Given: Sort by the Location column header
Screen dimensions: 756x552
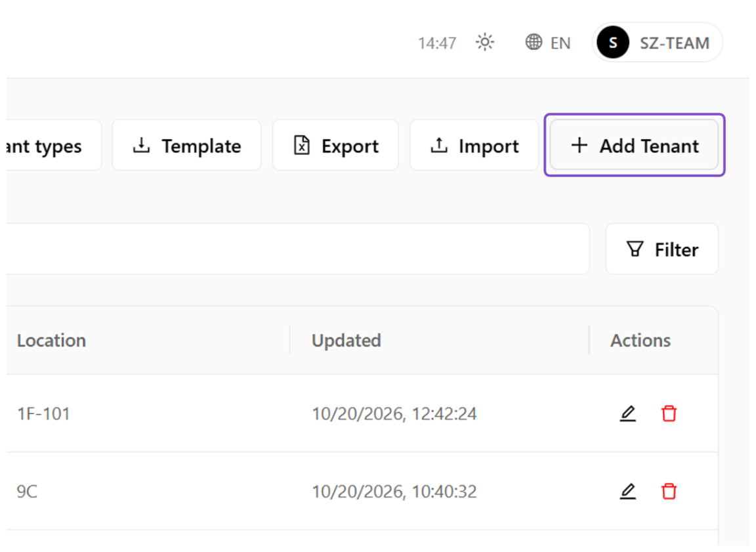Looking at the screenshot, I should (x=52, y=341).
